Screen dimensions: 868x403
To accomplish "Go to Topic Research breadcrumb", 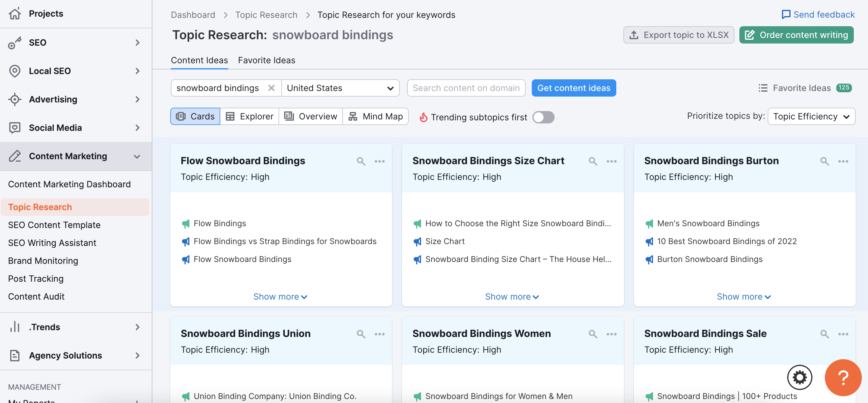I will click(x=266, y=15).
